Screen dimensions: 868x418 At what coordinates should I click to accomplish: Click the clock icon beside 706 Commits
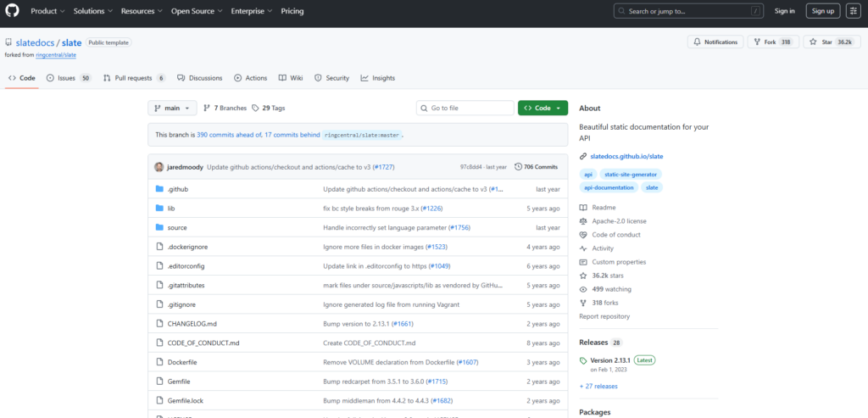[x=518, y=167]
